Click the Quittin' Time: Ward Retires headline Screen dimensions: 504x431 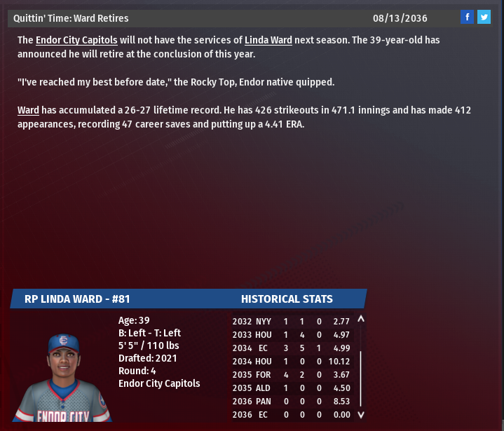[x=71, y=18]
